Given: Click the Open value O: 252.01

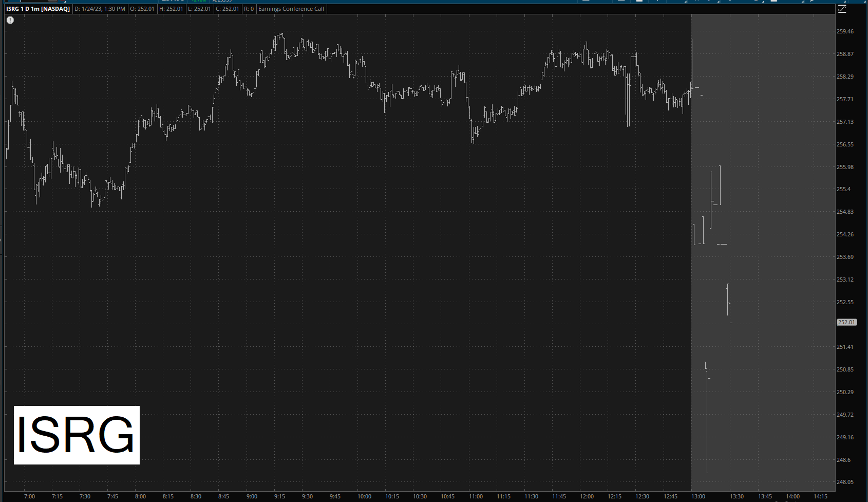Looking at the screenshot, I should (x=142, y=9).
